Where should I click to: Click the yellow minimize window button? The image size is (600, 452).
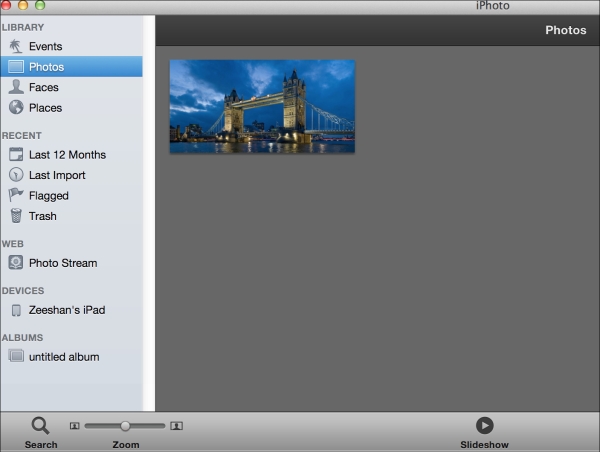click(x=23, y=5)
